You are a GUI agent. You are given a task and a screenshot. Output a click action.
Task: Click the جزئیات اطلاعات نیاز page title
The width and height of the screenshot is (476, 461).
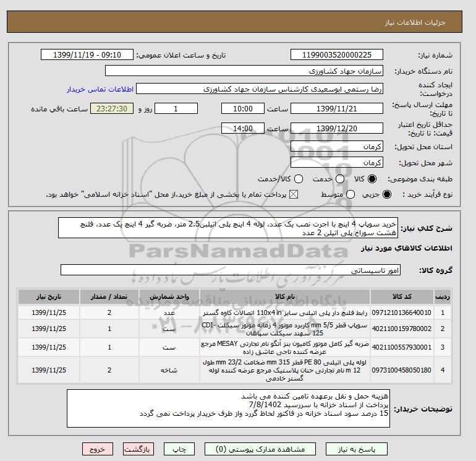click(415, 22)
